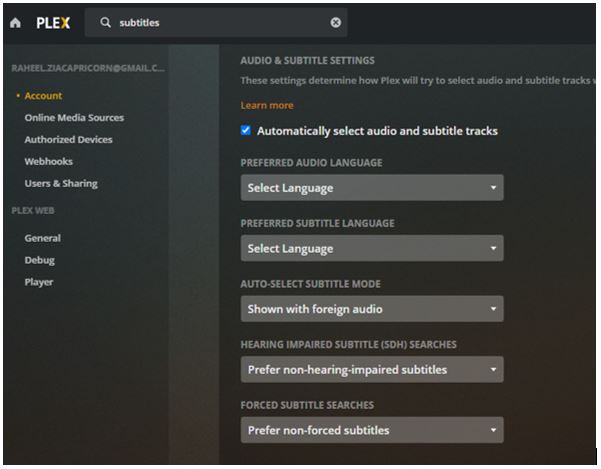
Task: Select General under Plex Web
Action: [43, 238]
